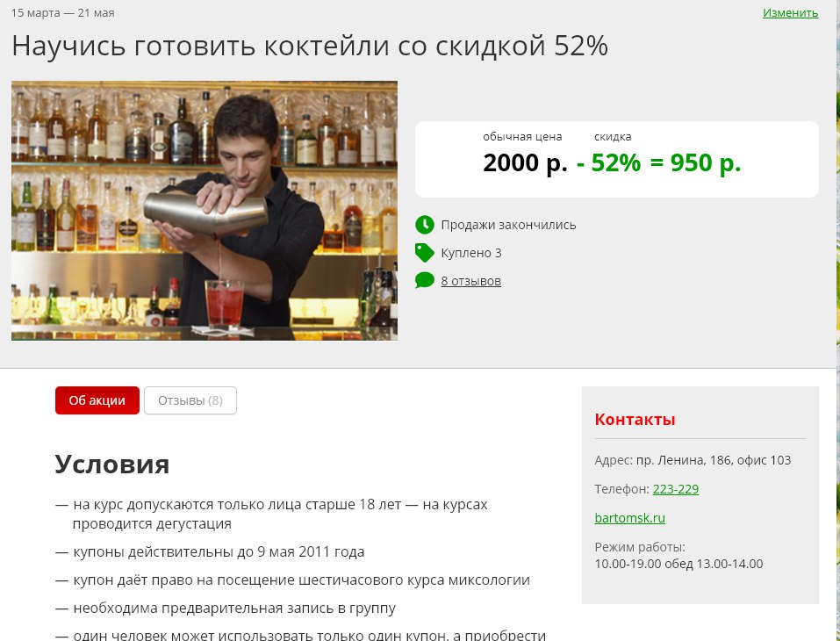Click the 'Продажи закончились' status text
This screenshot has width=840, height=641.
pos(508,225)
